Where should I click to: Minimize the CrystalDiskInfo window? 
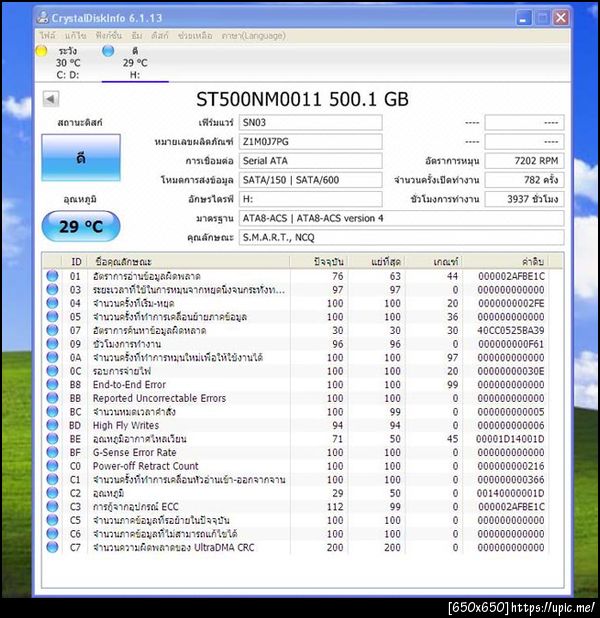coord(523,18)
